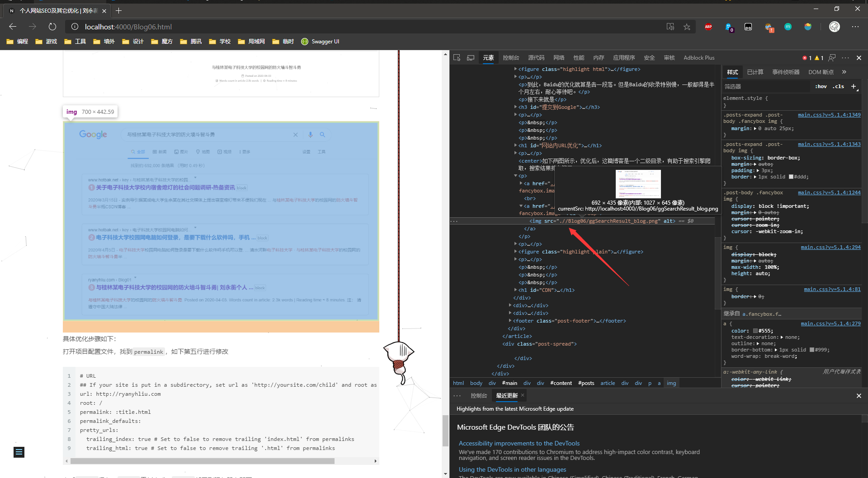The height and width of the screenshot is (478, 868).
Task: Click the highlighted Google search result image
Action: coord(221,221)
